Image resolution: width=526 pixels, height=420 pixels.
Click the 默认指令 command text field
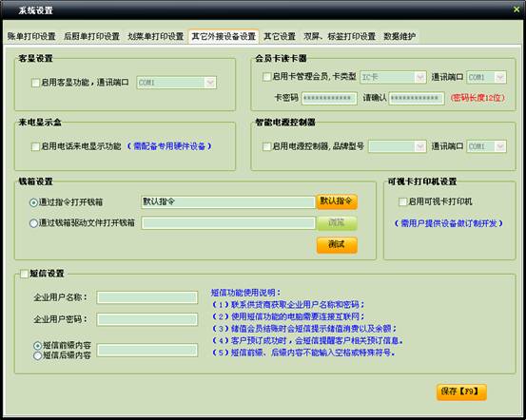tap(227, 202)
